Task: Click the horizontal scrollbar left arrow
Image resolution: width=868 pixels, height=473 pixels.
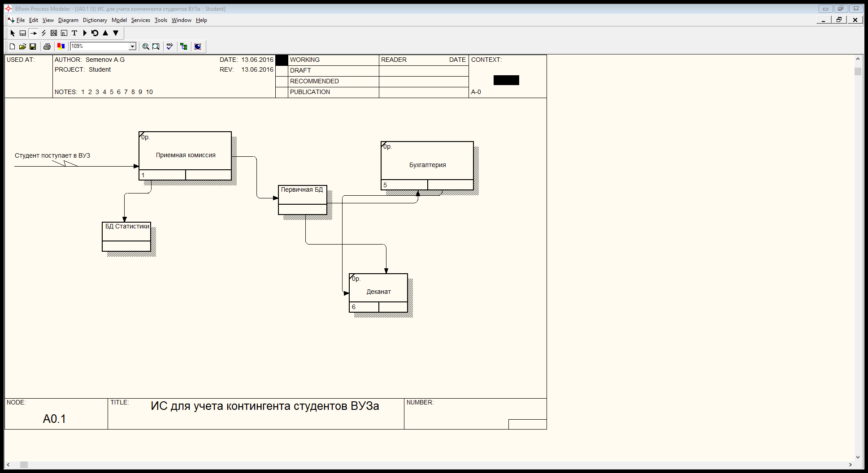Action: pos(8,465)
